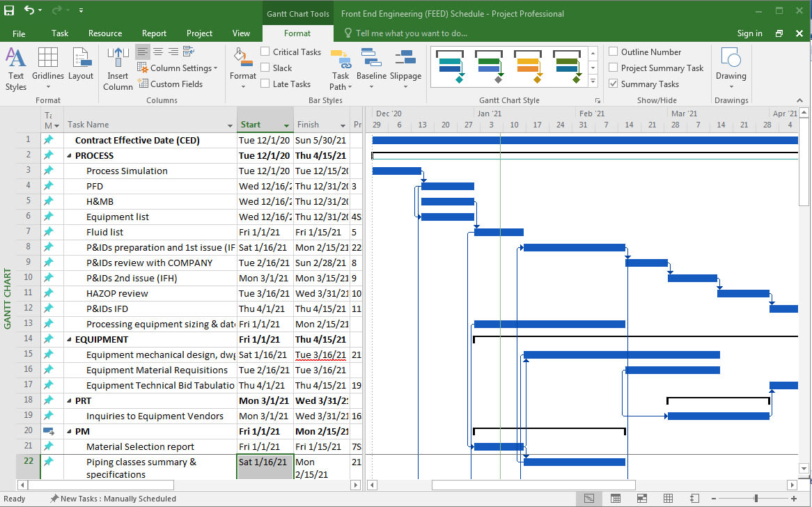
Task: Switch to the Resource ribbon tab
Action: pos(105,33)
